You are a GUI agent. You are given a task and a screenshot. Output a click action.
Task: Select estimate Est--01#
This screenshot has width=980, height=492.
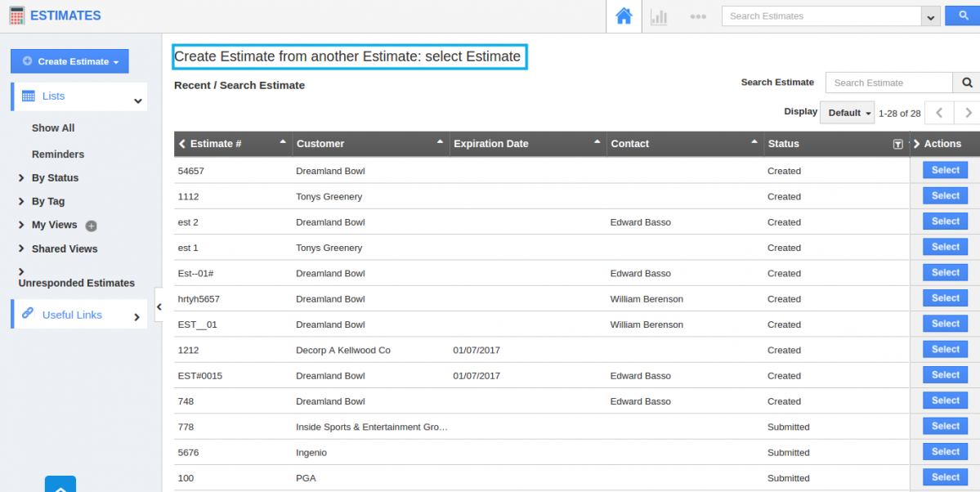(945, 273)
